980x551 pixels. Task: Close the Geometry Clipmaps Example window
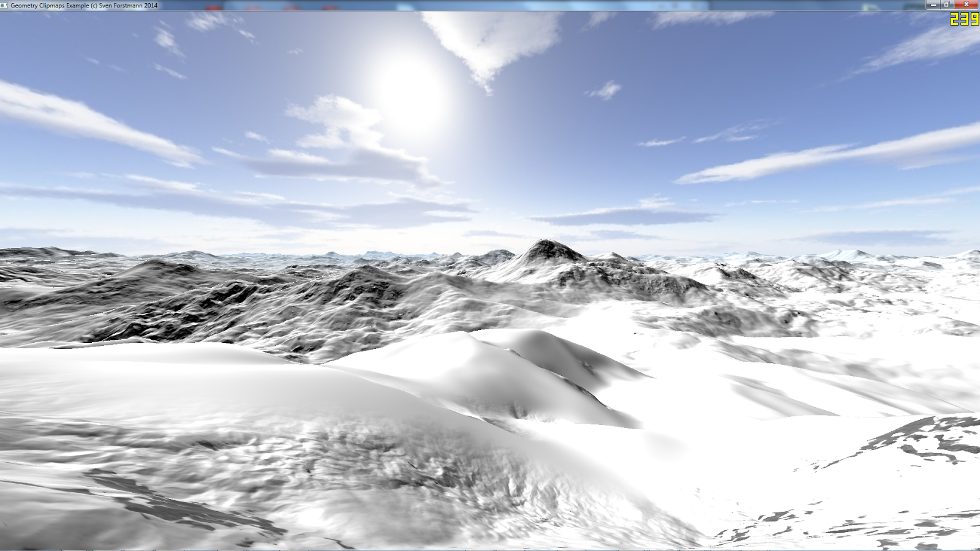pos(966,4)
